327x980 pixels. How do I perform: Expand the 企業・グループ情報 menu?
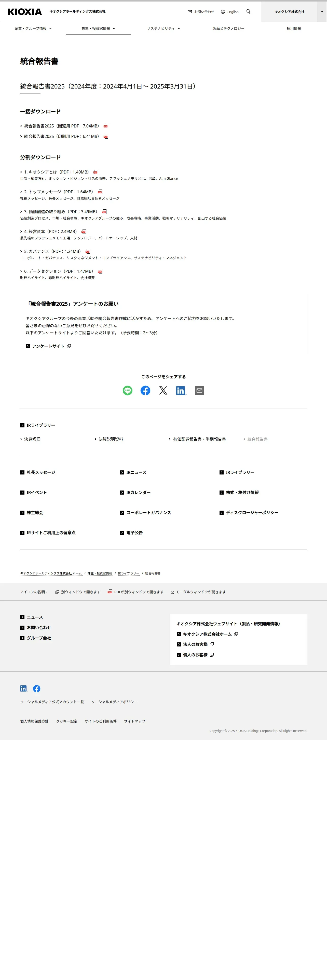pos(33,28)
